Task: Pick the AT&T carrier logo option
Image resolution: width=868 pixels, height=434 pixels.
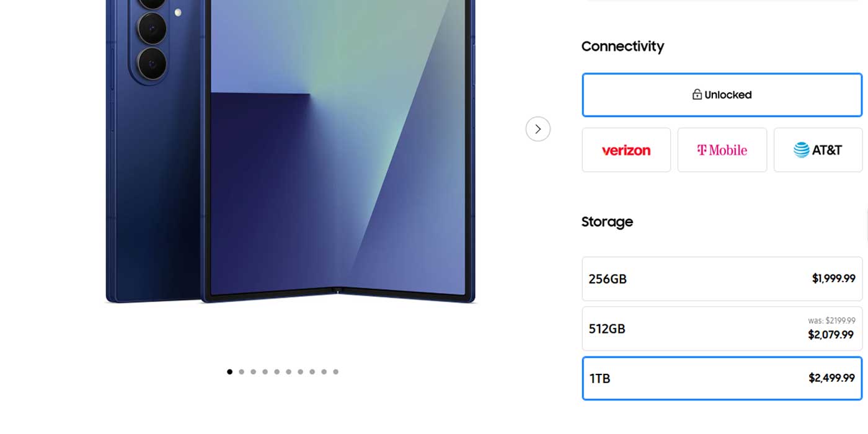Action: click(x=818, y=150)
